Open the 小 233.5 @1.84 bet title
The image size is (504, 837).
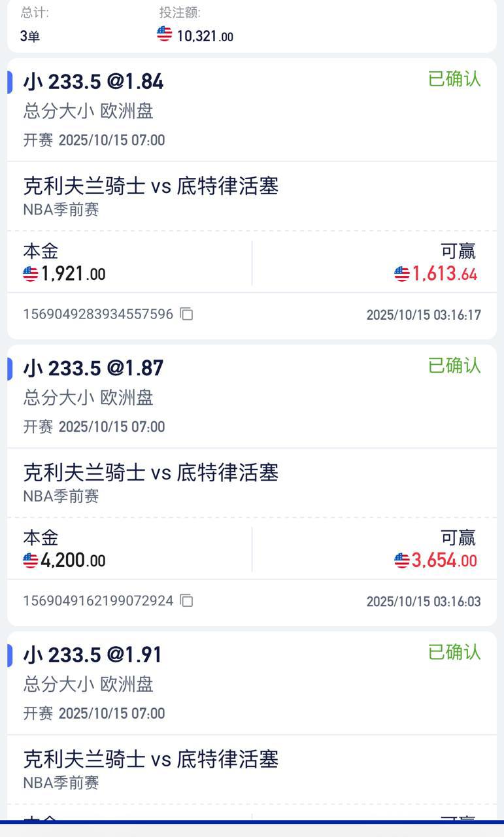pyautogui.click(x=93, y=82)
